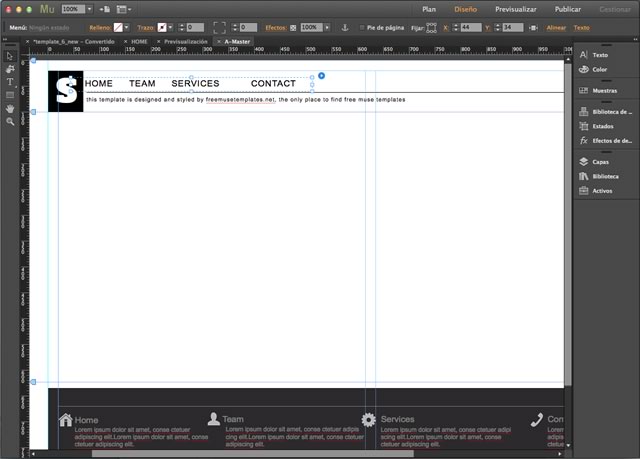Viewport: 640px width, 459px height.
Task: Select the Text tool in left toolbar
Action: click(10, 82)
